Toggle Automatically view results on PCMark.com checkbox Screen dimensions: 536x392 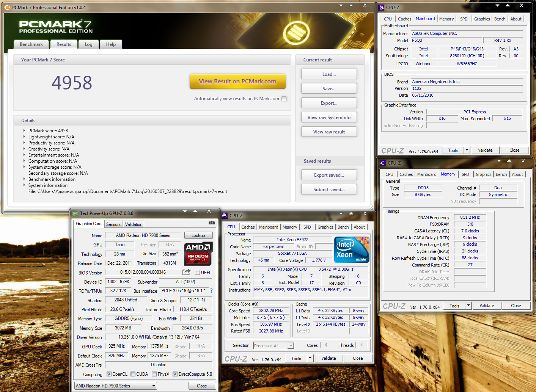(x=284, y=99)
